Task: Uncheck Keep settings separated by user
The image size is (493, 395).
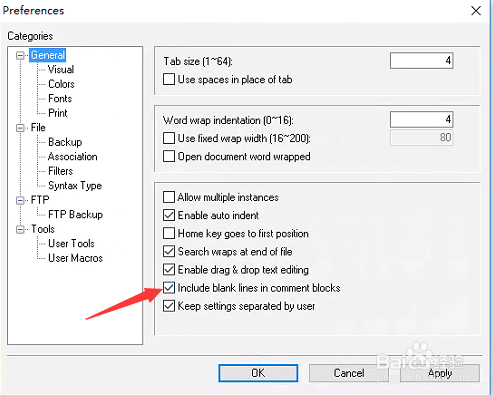Action: click(x=169, y=306)
